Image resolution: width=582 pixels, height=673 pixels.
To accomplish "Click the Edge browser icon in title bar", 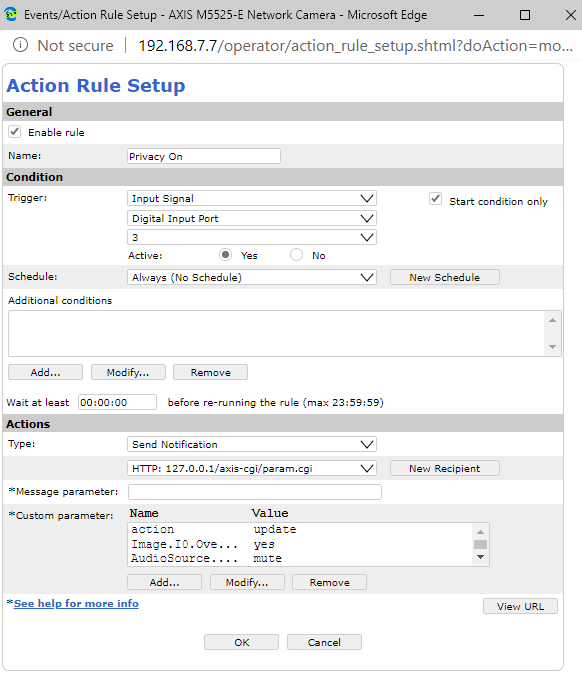I will pos(11,15).
